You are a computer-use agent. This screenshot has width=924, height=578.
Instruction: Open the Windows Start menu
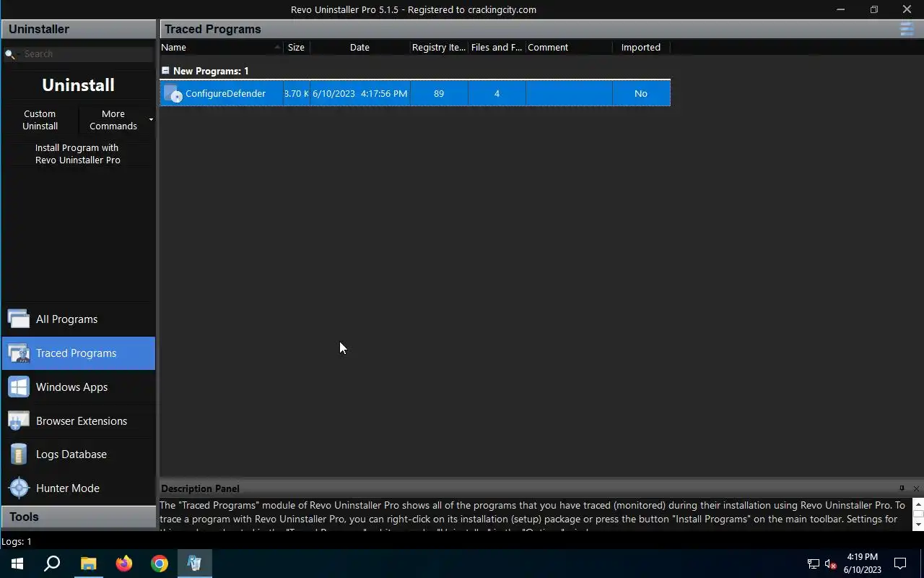pyautogui.click(x=17, y=564)
